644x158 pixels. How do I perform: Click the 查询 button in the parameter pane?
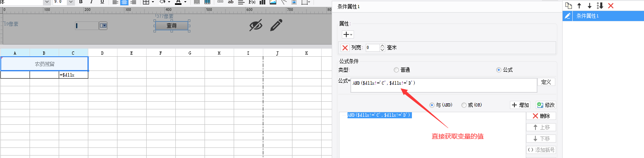coord(172,26)
